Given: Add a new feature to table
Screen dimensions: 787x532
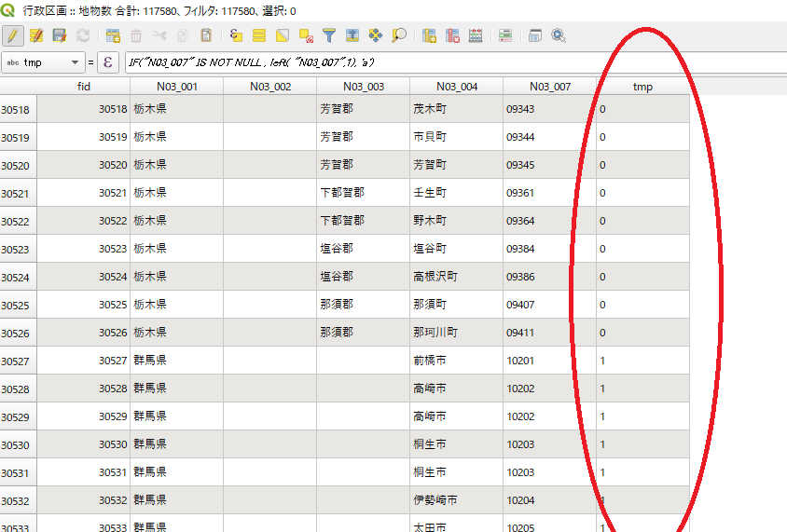Looking at the screenshot, I should (113, 35).
